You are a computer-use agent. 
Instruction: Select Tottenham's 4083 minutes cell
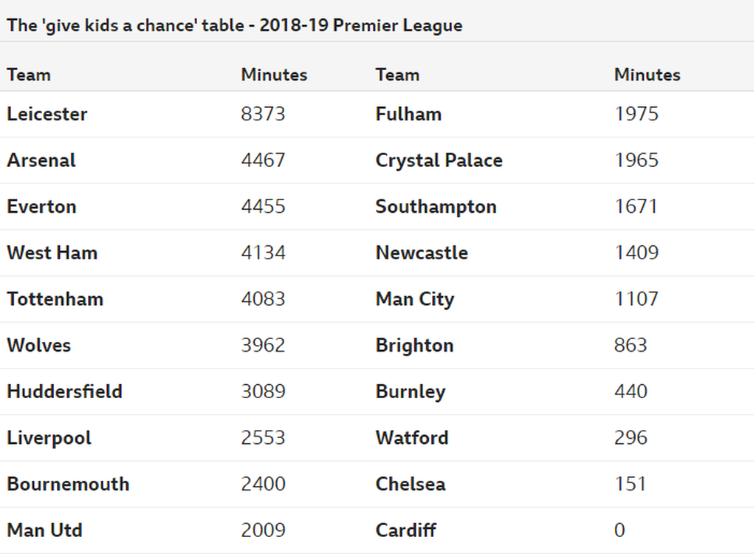(x=264, y=299)
